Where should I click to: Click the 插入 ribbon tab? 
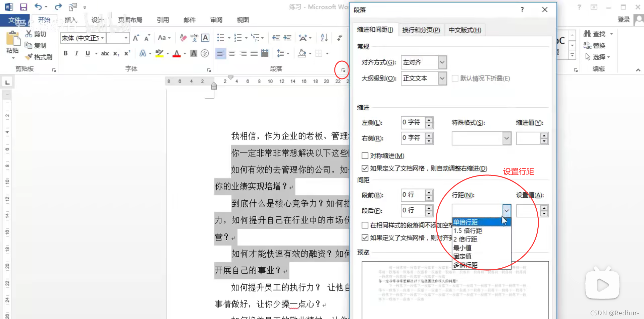71,20
